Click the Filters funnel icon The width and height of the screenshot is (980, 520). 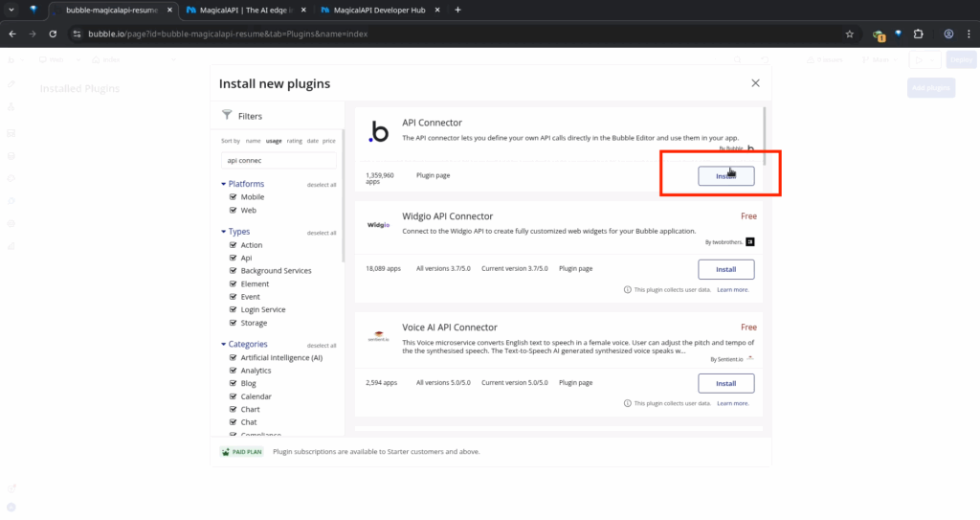[x=227, y=115]
